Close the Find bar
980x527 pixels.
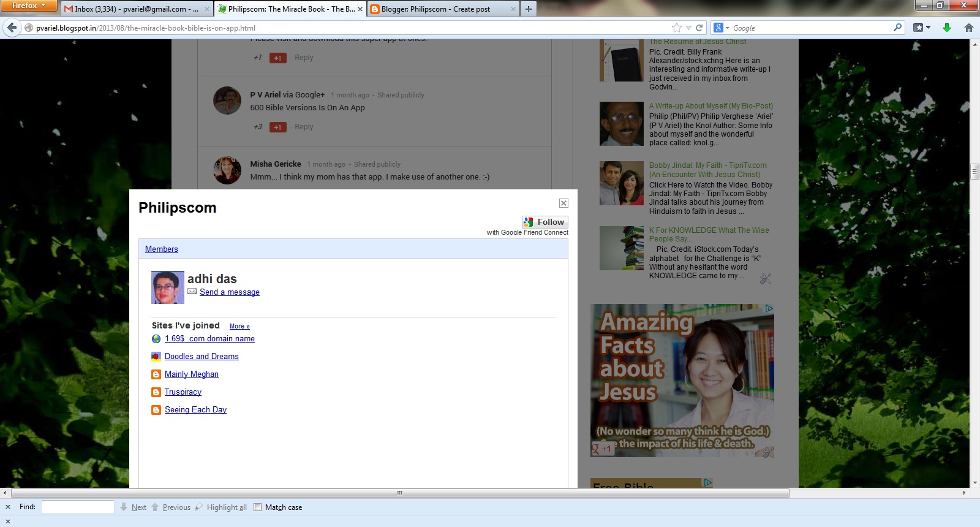8,507
